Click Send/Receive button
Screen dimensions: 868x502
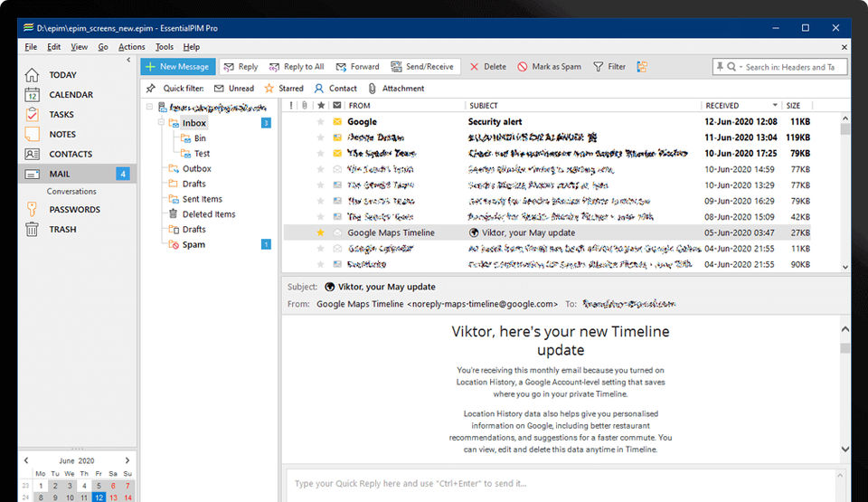tap(422, 67)
